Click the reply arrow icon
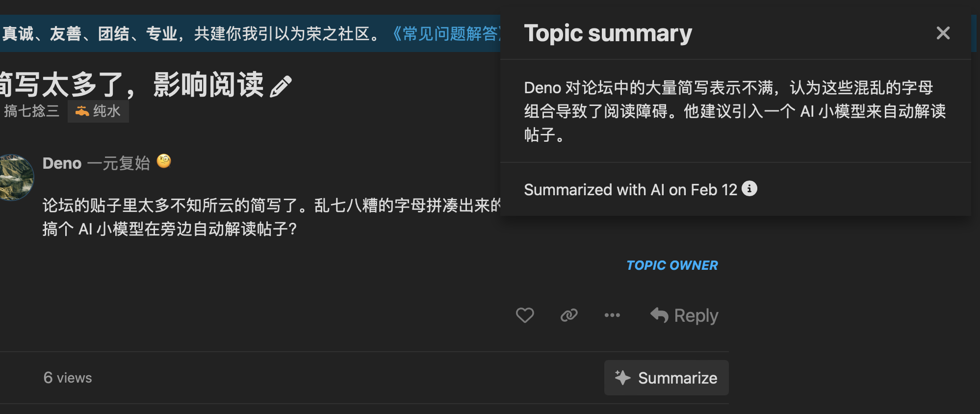Image resolution: width=980 pixels, height=414 pixels. point(659,315)
